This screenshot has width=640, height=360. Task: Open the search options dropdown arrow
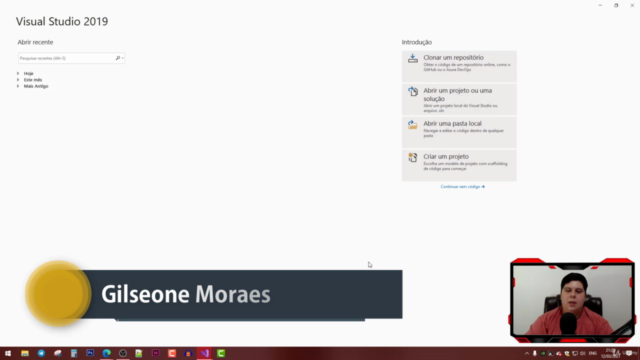point(122,58)
